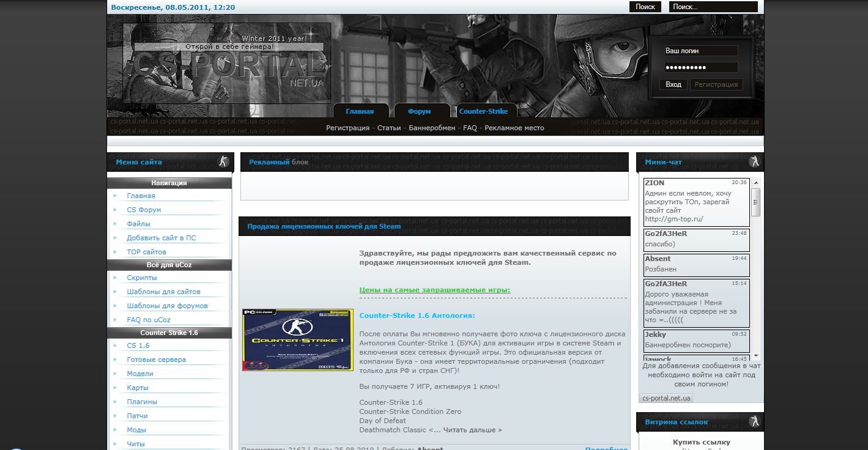This screenshot has width=868, height=450.
Task: Open Читы sidebar link
Action: pyautogui.click(x=136, y=444)
